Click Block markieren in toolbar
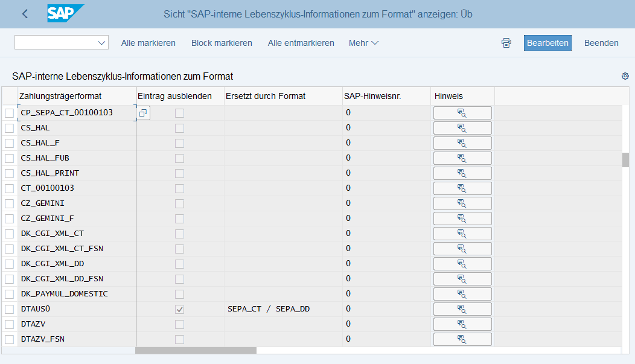The height and width of the screenshot is (364, 635). [x=222, y=43]
